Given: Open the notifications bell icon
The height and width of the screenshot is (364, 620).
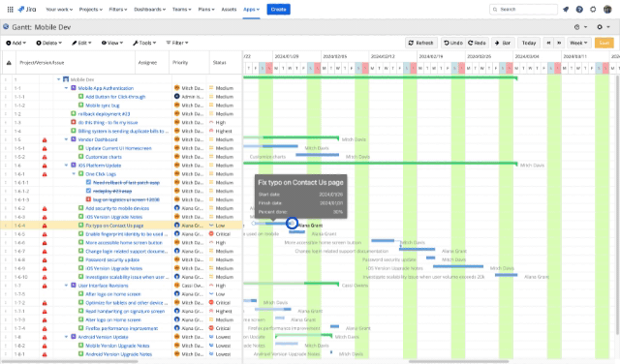Looking at the screenshot, I should coord(566,9).
